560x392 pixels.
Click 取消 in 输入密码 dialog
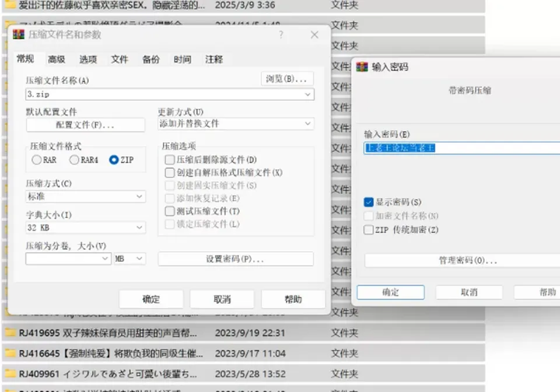click(x=469, y=292)
